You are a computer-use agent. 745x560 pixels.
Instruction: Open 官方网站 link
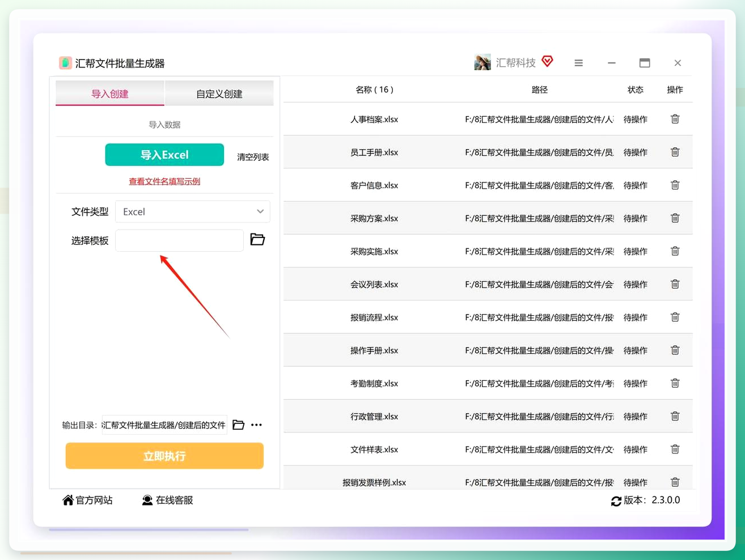tap(87, 500)
